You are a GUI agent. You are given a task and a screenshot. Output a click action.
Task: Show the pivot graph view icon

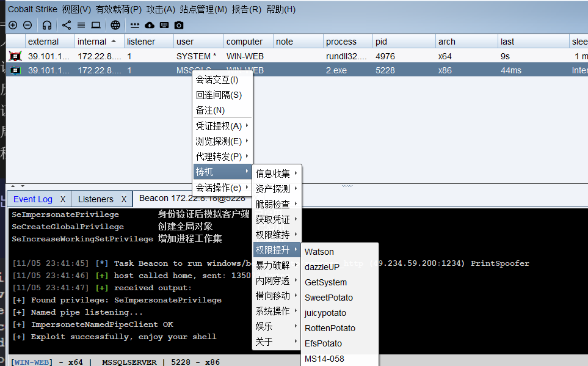[67, 25]
